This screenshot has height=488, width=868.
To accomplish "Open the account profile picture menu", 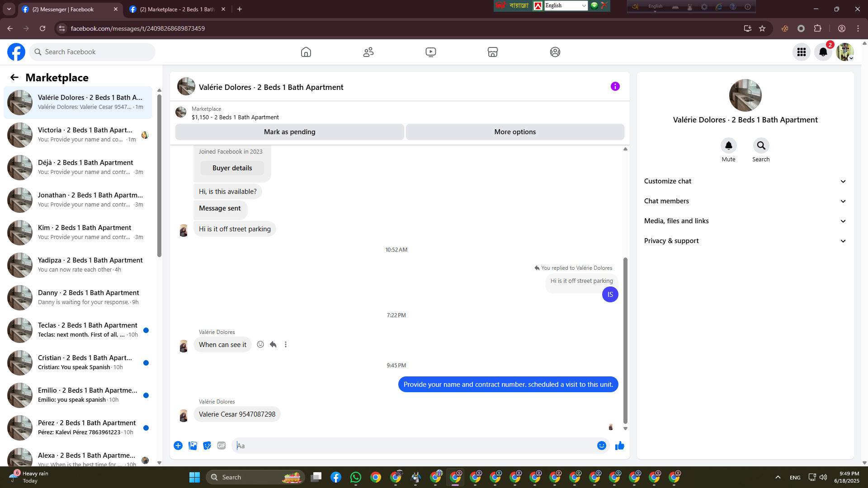I will click(x=844, y=52).
